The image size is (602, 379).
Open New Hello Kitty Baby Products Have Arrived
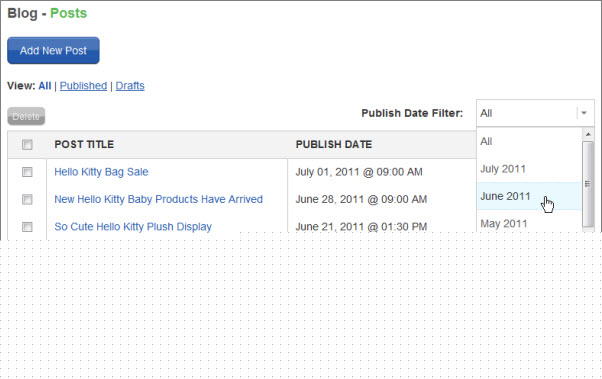[x=158, y=199]
